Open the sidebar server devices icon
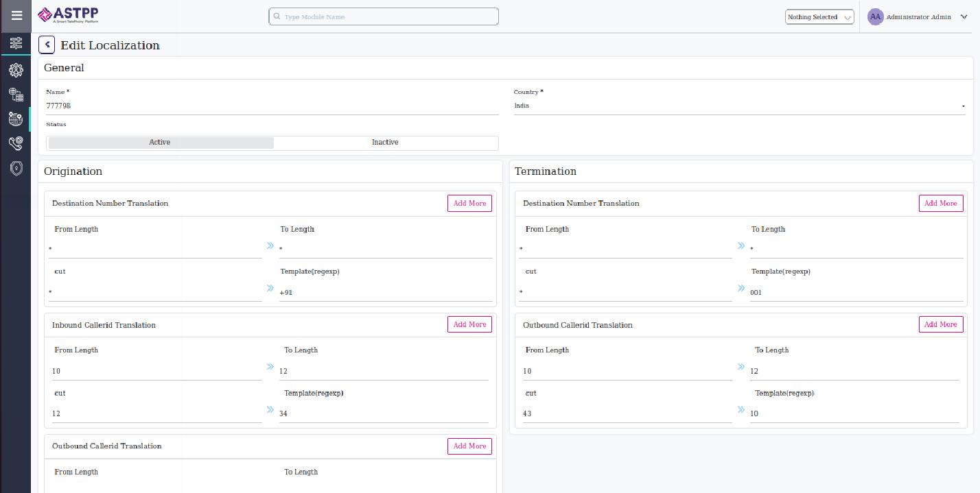The image size is (980, 493). [x=16, y=95]
